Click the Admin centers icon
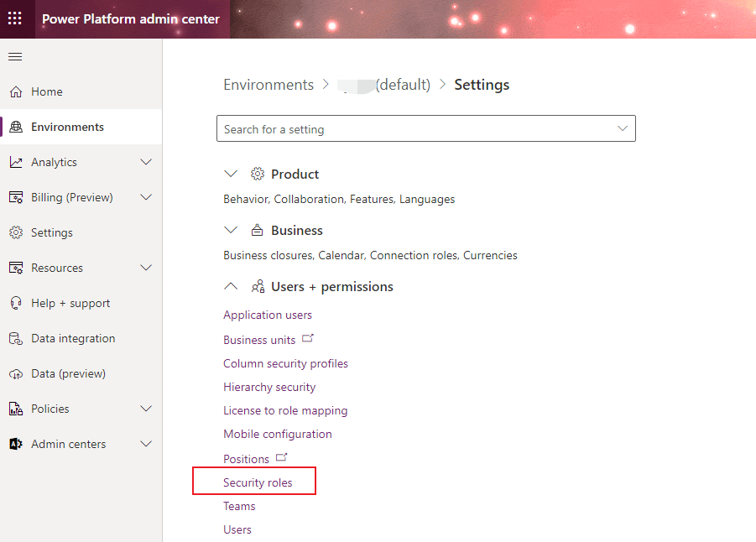Image resolution: width=756 pixels, height=542 pixels. pyautogui.click(x=16, y=444)
